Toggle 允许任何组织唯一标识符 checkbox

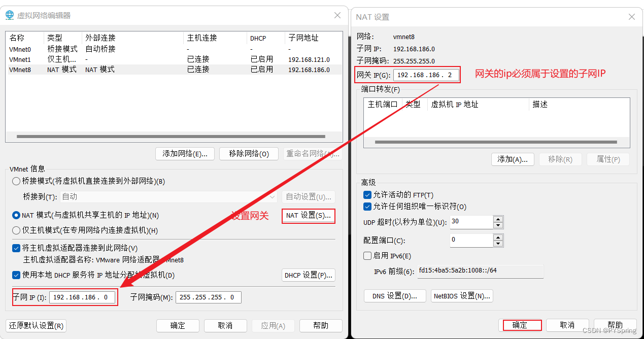click(x=367, y=207)
